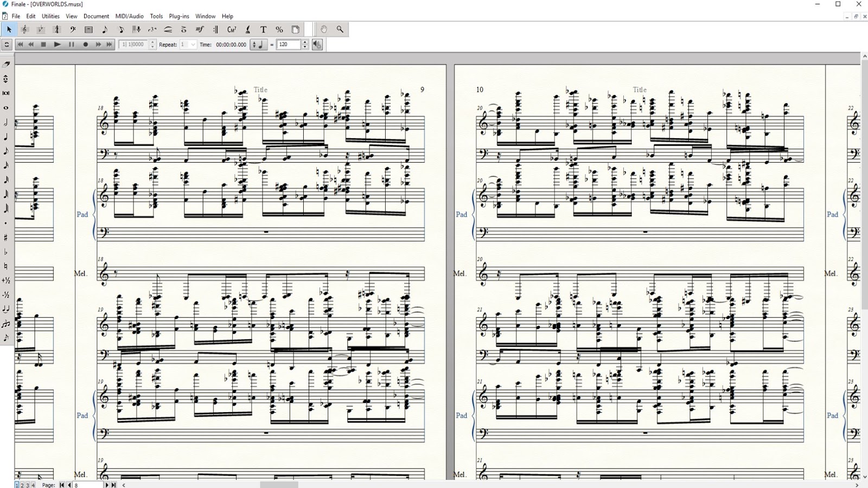Choose the sharp accidental in palette
This screenshot has width=868, height=488.
[x=6, y=237]
